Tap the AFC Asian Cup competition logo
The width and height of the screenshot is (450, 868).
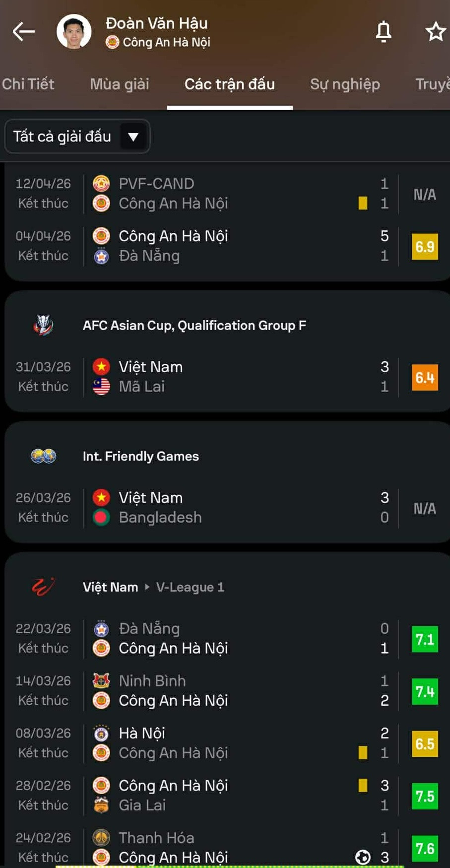44,325
